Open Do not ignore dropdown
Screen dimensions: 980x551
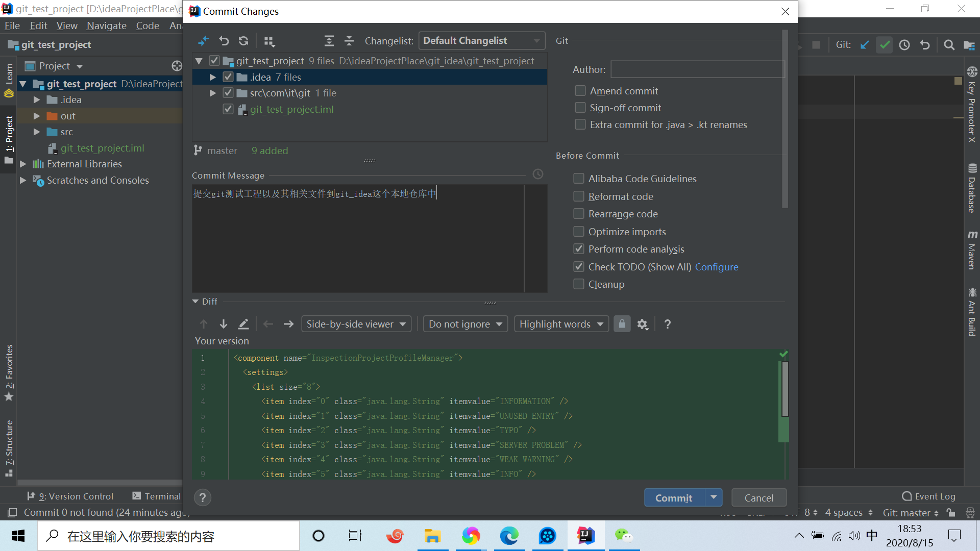[x=465, y=324]
